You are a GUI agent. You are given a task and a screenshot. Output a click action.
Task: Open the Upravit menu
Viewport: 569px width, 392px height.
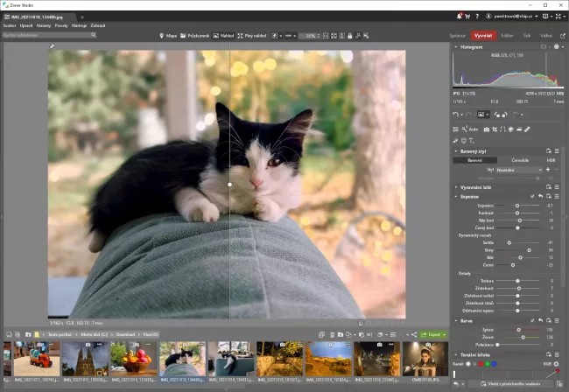(27, 25)
